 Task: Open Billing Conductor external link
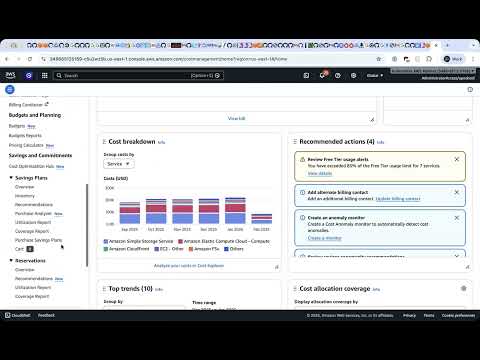tap(29, 105)
